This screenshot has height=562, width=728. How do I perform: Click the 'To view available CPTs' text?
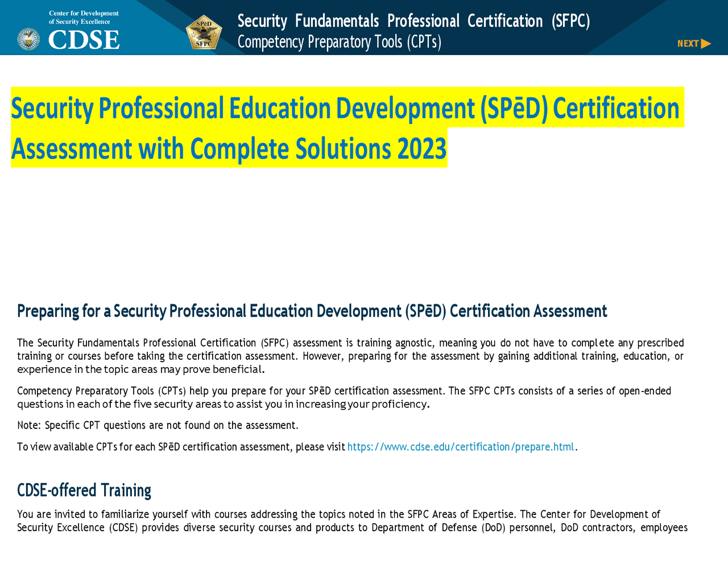(181, 447)
